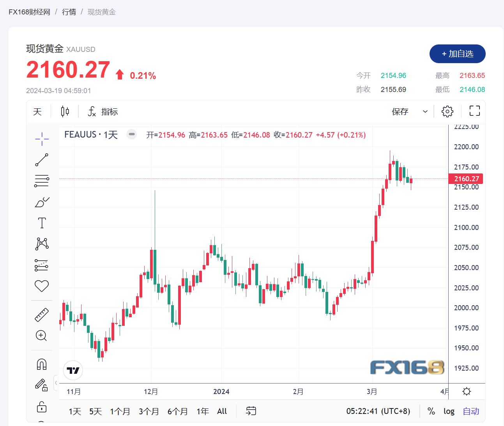Open the 行情 breadcrumb link
Viewport: 504px width, 426px height.
pos(69,12)
